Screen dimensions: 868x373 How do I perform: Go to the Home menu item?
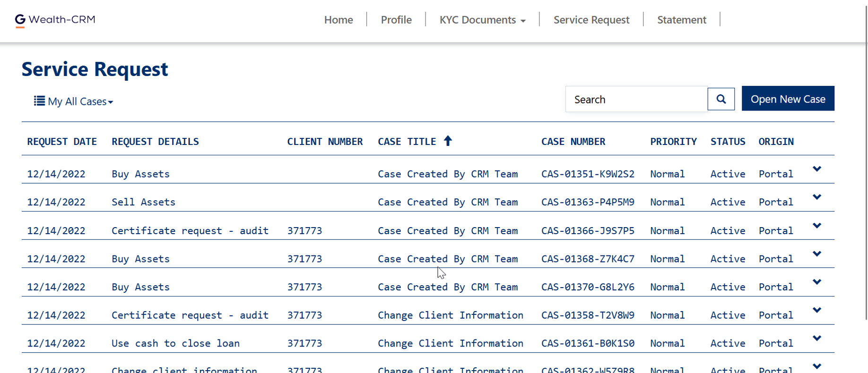tap(339, 20)
